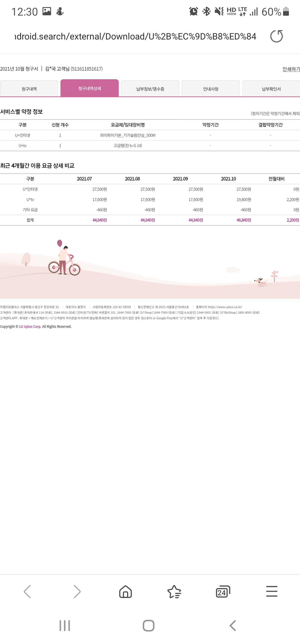The height and width of the screenshot is (644, 300).
Task: Tap the browser forward arrow
Action: pos(77,591)
